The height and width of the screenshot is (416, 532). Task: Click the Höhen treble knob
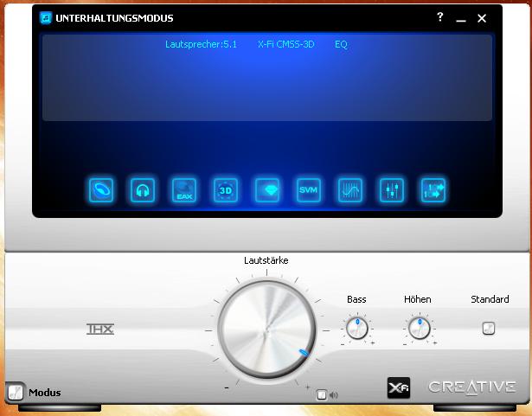pos(420,329)
